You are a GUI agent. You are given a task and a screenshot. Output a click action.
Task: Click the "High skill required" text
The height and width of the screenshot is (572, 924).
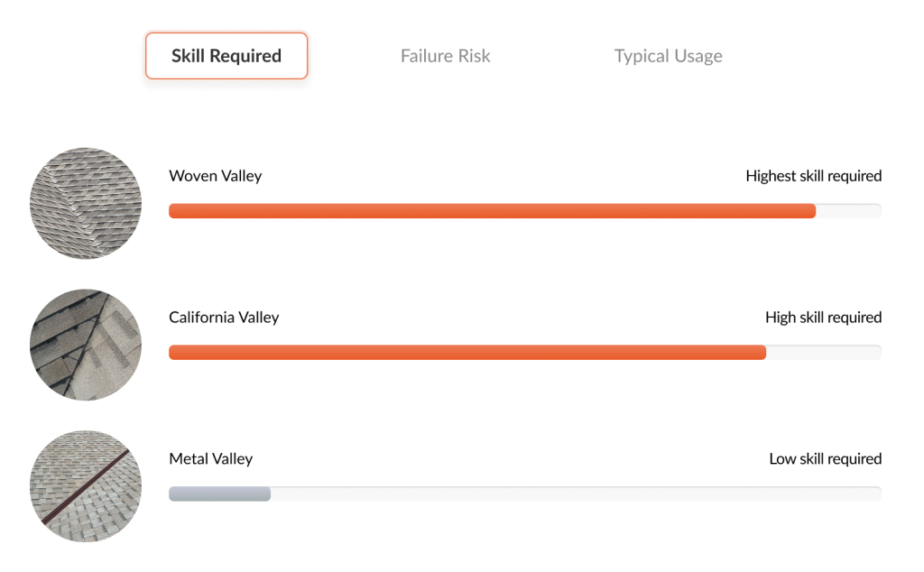coord(823,318)
